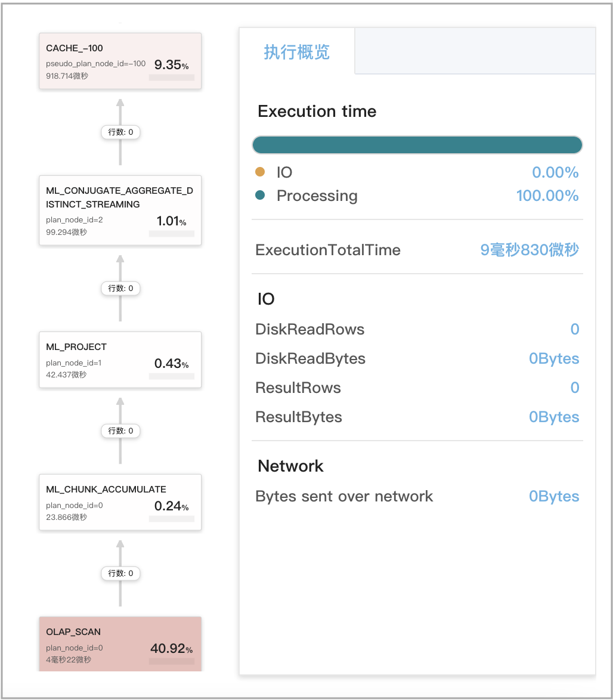Click 行数: 0 label below CACHE_-100
Image resolution: width=613 pixels, height=700 pixels.
coord(120,132)
